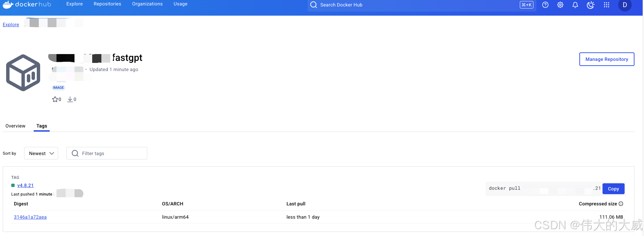Click the downloads count icon
This screenshot has width=644, height=236.
pyautogui.click(x=70, y=99)
